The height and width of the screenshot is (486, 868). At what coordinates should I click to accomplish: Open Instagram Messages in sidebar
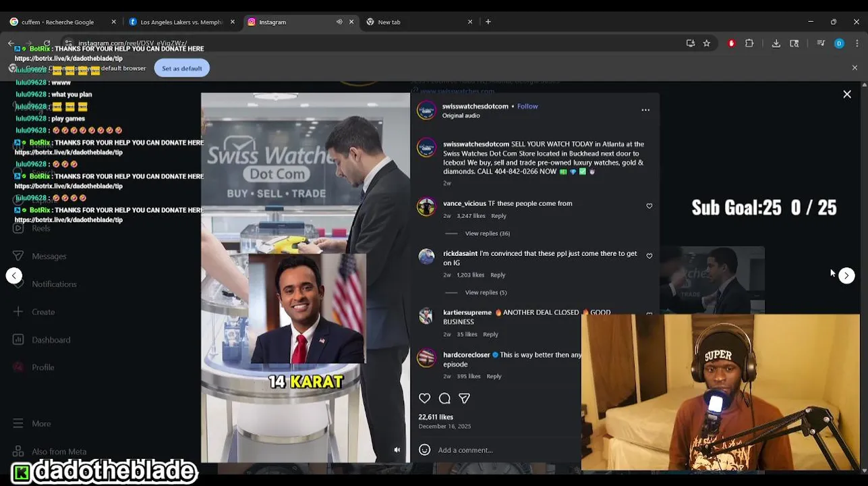click(x=40, y=256)
